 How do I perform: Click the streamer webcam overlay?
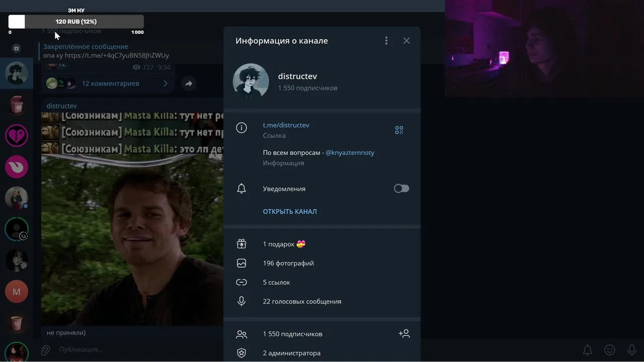(544, 48)
